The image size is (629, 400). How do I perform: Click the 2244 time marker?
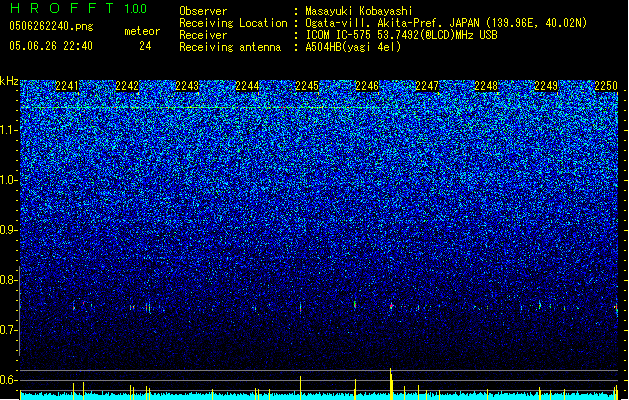[x=247, y=86]
